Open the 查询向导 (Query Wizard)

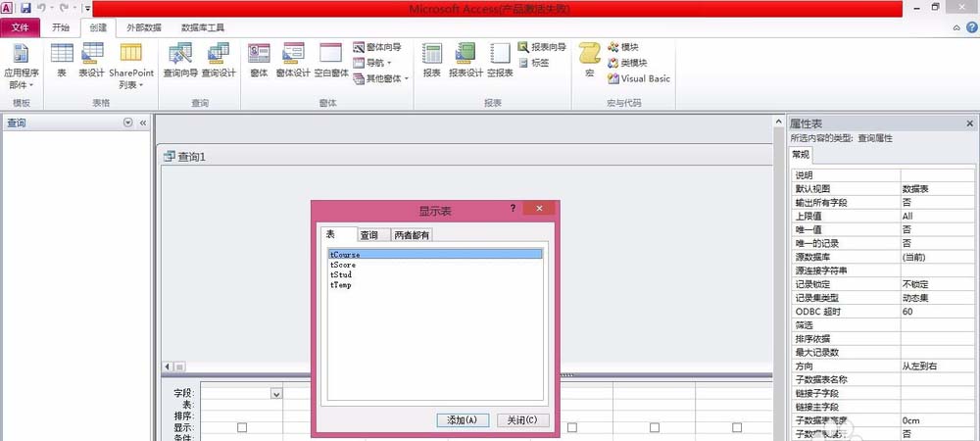tap(180, 60)
